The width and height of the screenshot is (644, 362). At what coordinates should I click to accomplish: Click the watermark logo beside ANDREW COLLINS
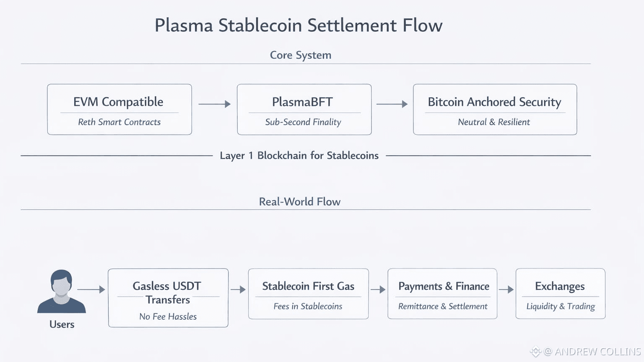coord(535,352)
